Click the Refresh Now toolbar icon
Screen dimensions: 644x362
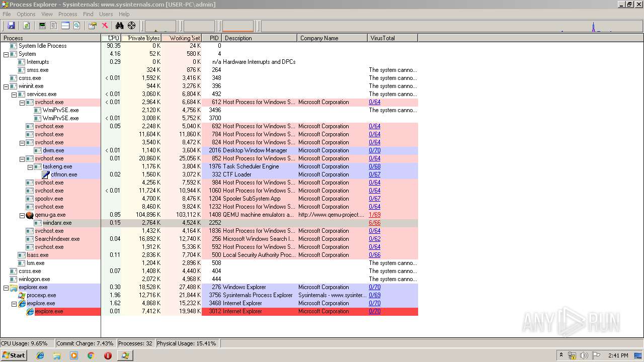26,26
